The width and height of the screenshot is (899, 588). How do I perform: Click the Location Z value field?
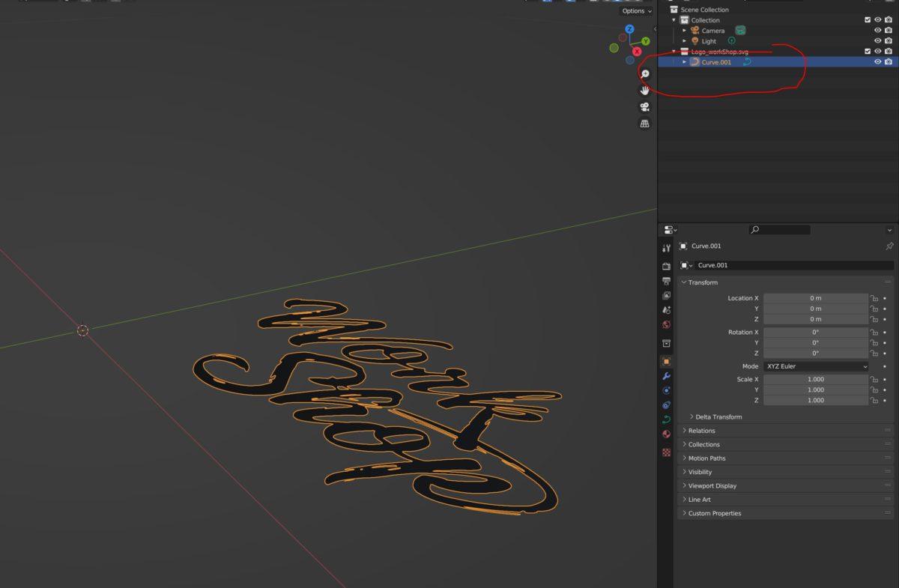pyautogui.click(x=816, y=319)
